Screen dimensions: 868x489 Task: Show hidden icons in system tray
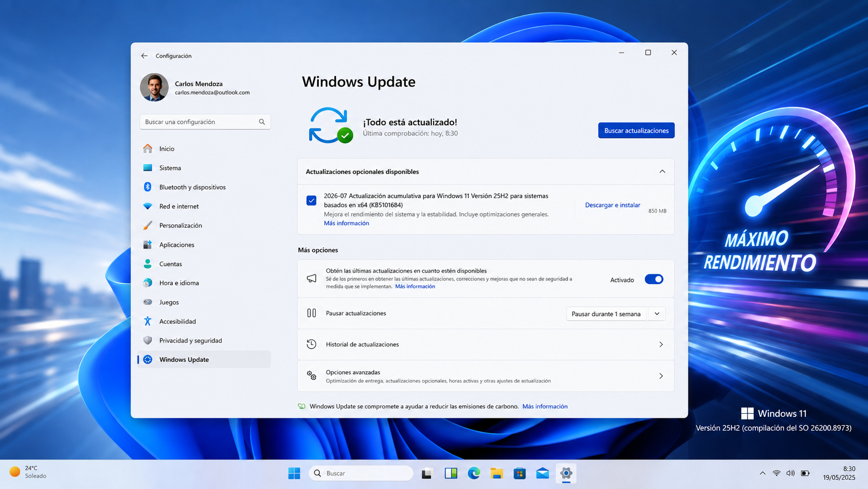coord(762,473)
